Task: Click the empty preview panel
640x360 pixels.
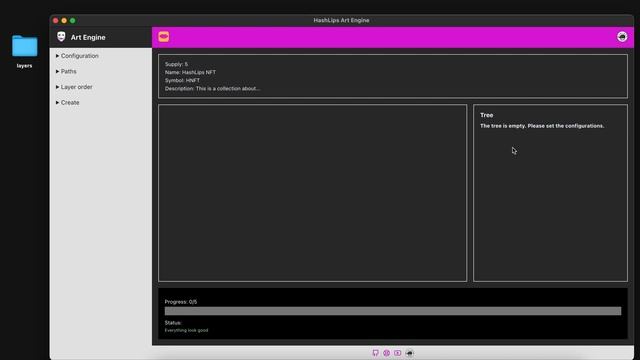Action: [312, 193]
